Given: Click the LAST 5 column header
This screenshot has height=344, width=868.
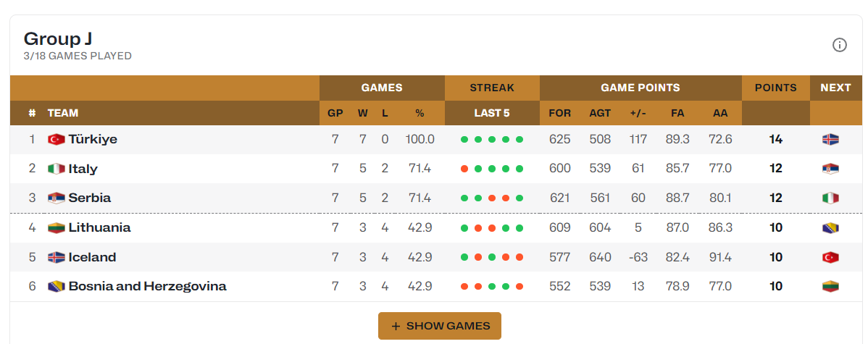Looking at the screenshot, I should [491, 114].
